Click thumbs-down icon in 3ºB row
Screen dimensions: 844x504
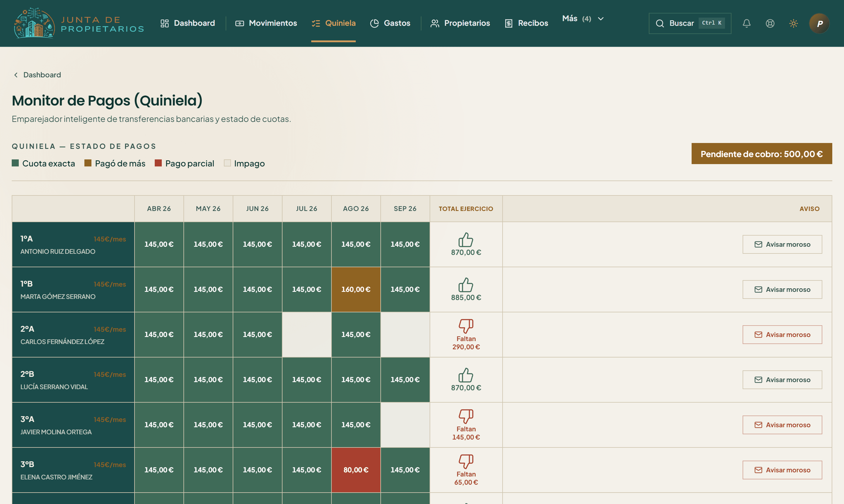[x=466, y=462]
